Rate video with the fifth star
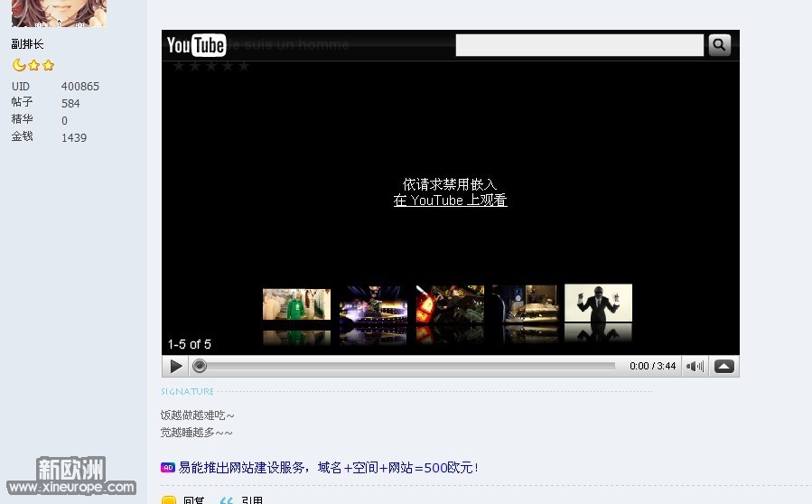The width and height of the screenshot is (812, 504). (x=244, y=66)
